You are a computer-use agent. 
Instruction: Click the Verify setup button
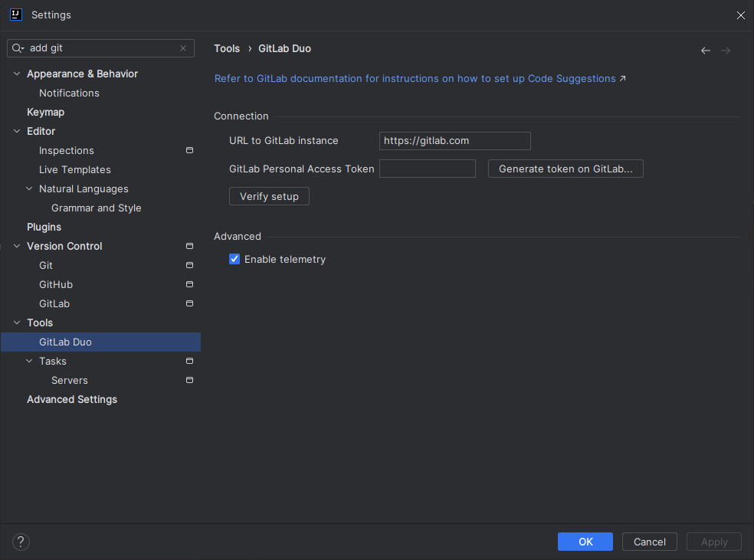(x=269, y=197)
